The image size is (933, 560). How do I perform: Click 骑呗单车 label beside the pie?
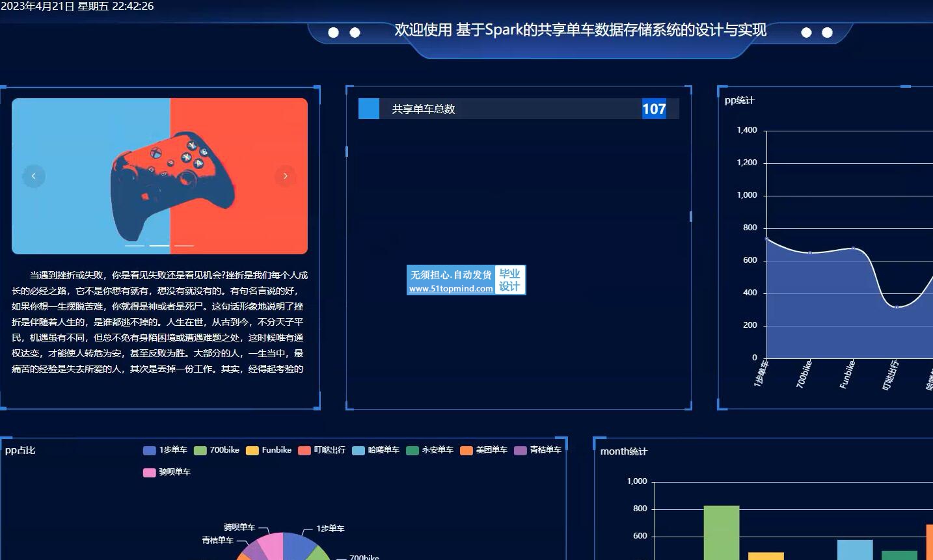click(239, 527)
